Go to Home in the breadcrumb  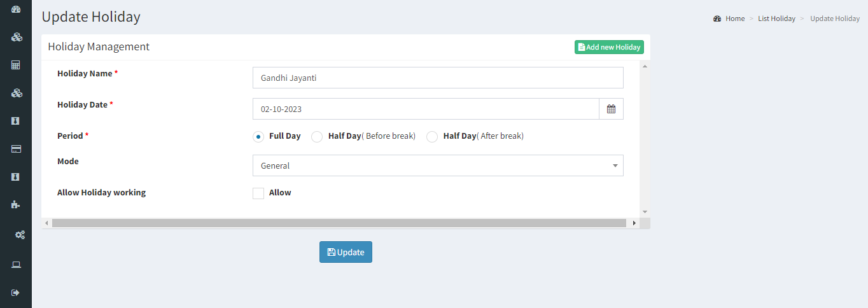click(x=734, y=18)
